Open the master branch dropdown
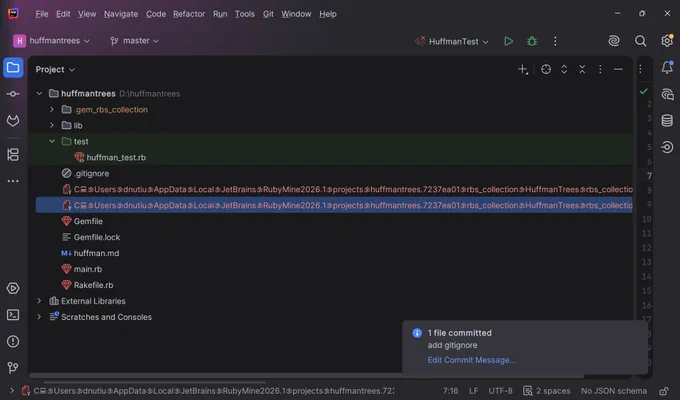This screenshot has height=400, width=680. pyautogui.click(x=134, y=41)
